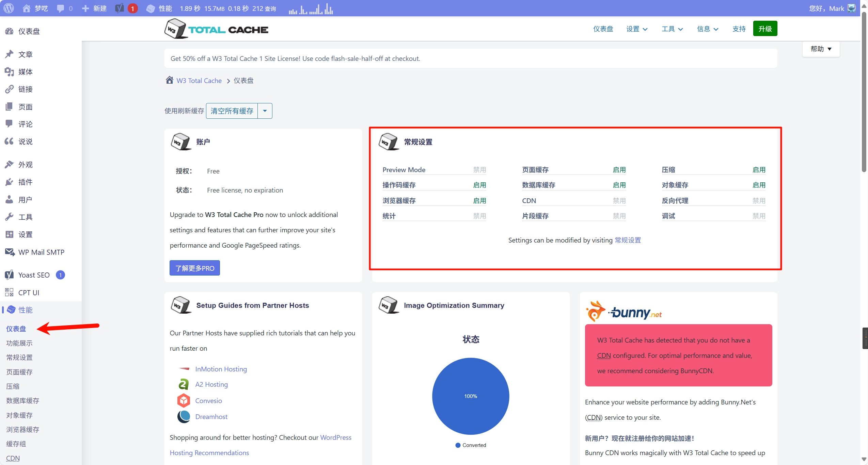868x465 pixels.
Task: Click the green 升级 button
Action: point(765,29)
